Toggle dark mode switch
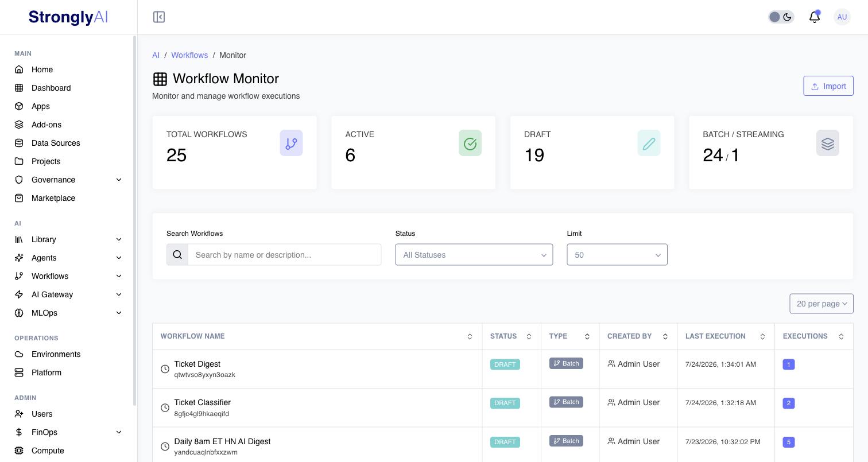Image resolution: width=868 pixels, height=462 pixels. click(781, 17)
